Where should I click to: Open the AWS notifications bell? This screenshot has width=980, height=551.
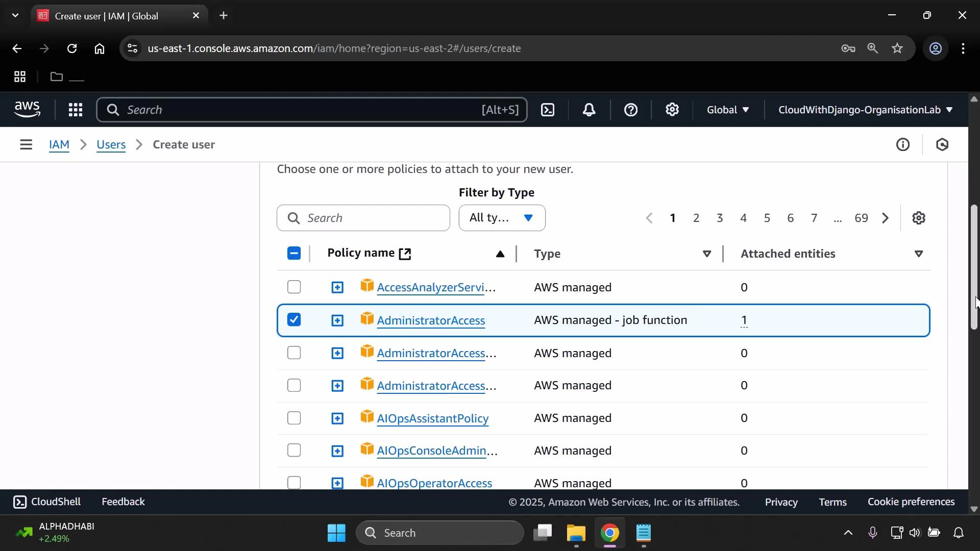click(589, 110)
